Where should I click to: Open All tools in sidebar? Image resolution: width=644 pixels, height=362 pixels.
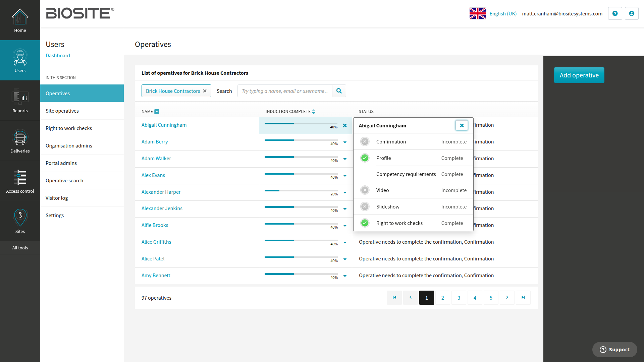(x=20, y=248)
